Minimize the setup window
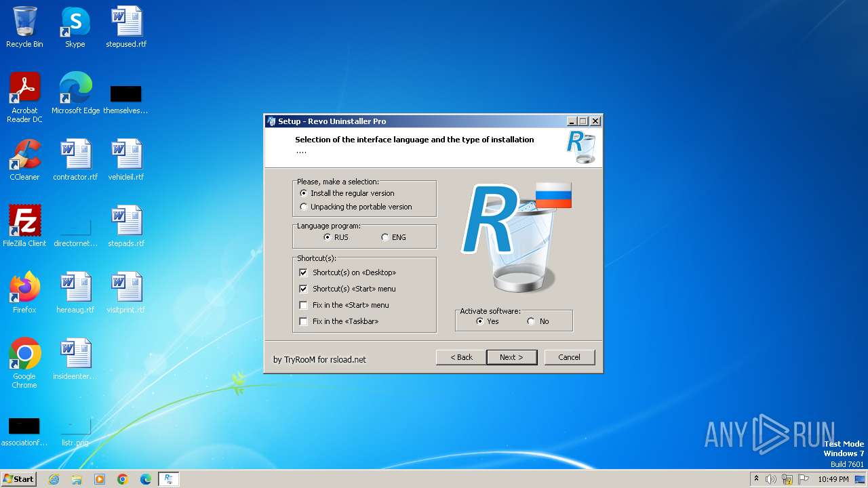Image resolution: width=868 pixels, height=488 pixels. coord(572,121)
